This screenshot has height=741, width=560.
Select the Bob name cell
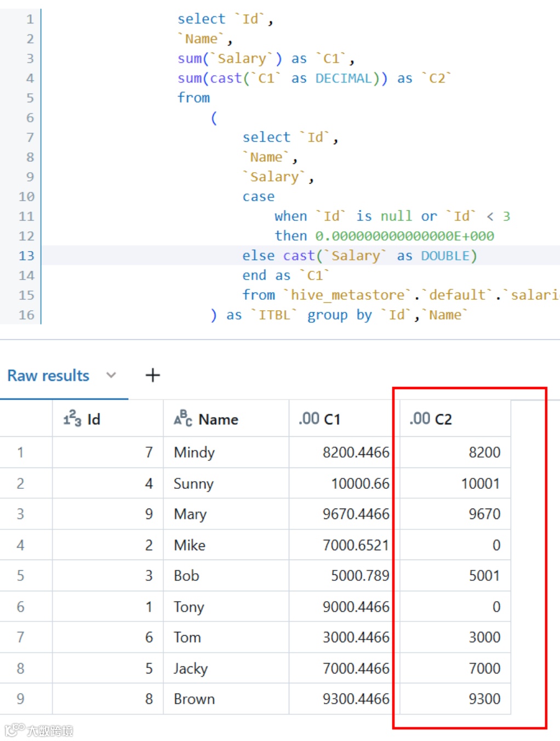(x=226, y=575)
